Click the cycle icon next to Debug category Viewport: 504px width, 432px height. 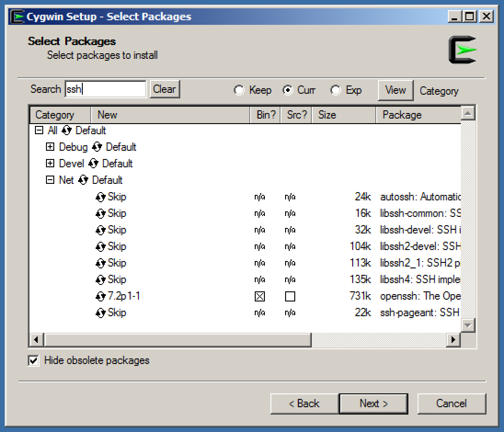[97, 147]
